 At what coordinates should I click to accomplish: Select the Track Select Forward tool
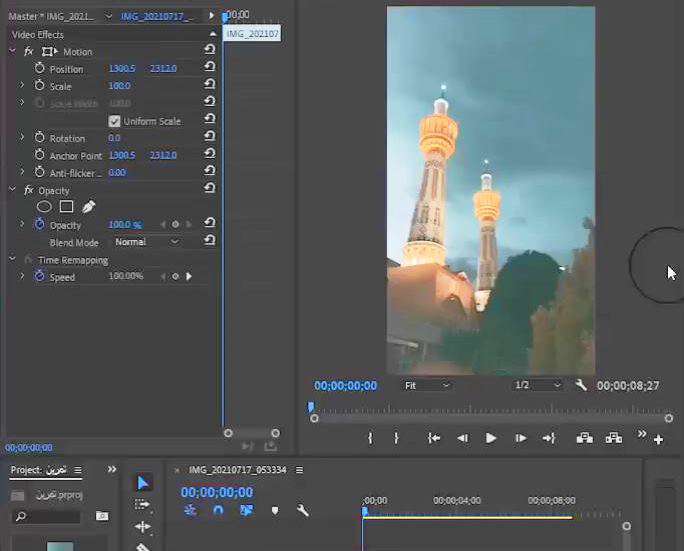(142, 505)
